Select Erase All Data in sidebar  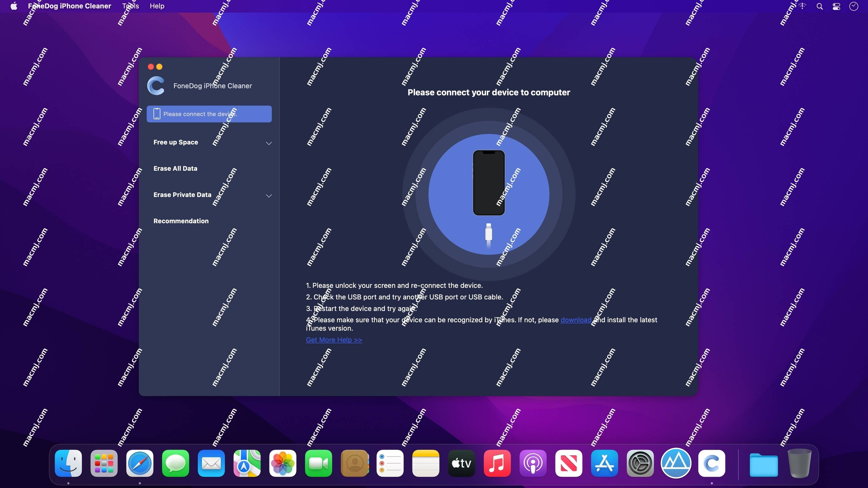click(x=175, y=168)
